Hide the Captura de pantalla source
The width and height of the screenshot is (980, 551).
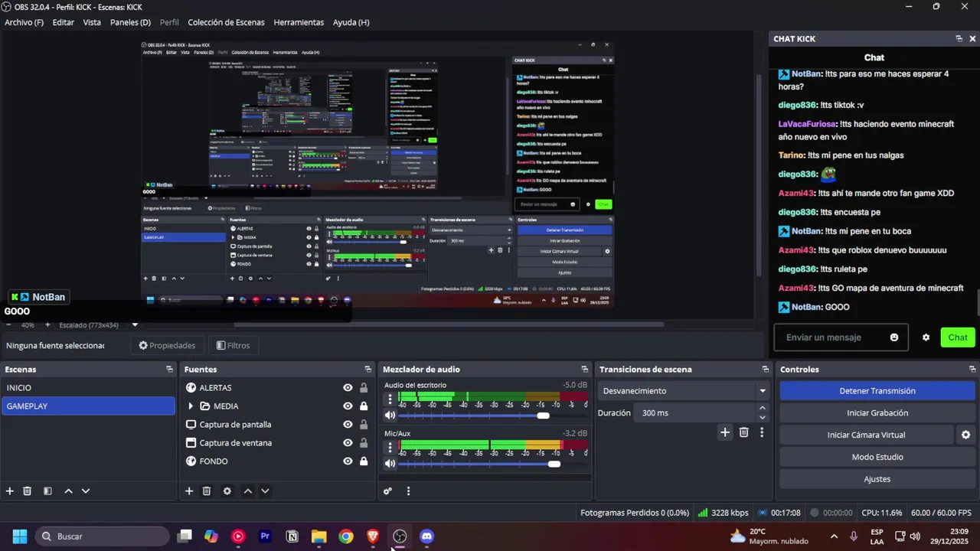click(348, 425)
